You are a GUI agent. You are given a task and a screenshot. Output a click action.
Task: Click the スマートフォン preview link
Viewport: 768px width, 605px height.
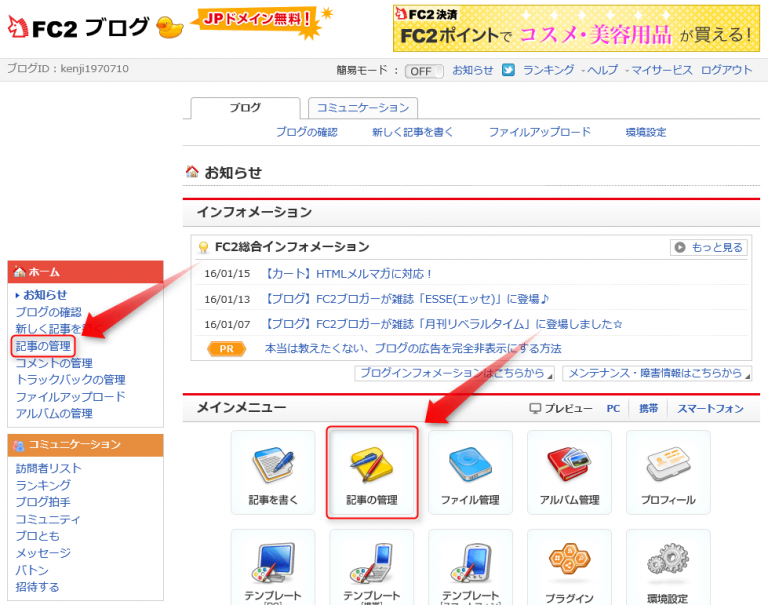710,408
